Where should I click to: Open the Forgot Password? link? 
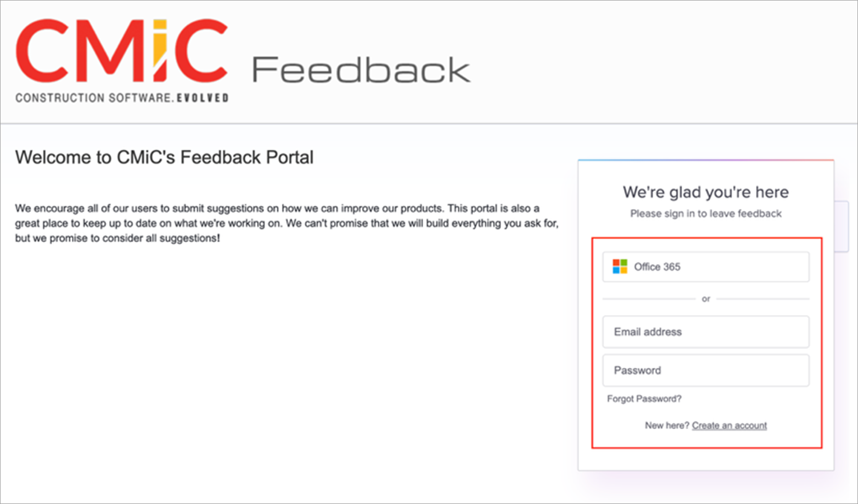644,399
